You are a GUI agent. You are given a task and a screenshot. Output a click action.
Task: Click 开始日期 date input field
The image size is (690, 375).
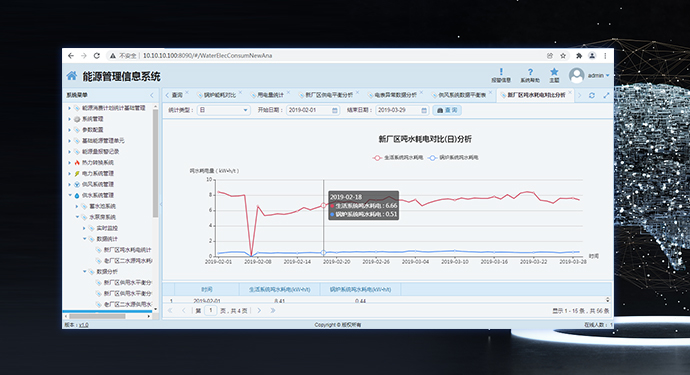[x=313, y=110]
